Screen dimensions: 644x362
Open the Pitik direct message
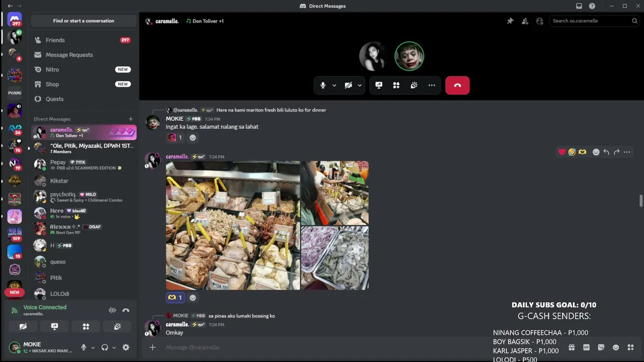[84, 278]
